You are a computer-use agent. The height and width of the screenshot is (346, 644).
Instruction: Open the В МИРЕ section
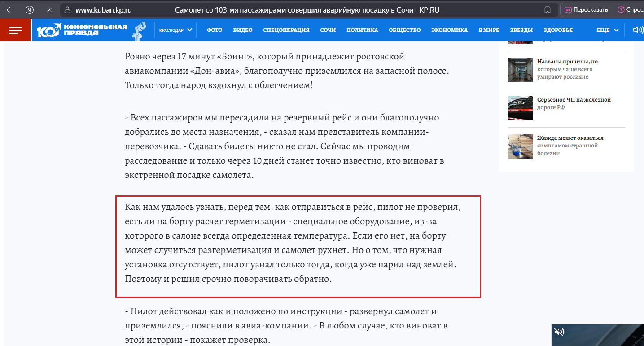tap(489, 30)
